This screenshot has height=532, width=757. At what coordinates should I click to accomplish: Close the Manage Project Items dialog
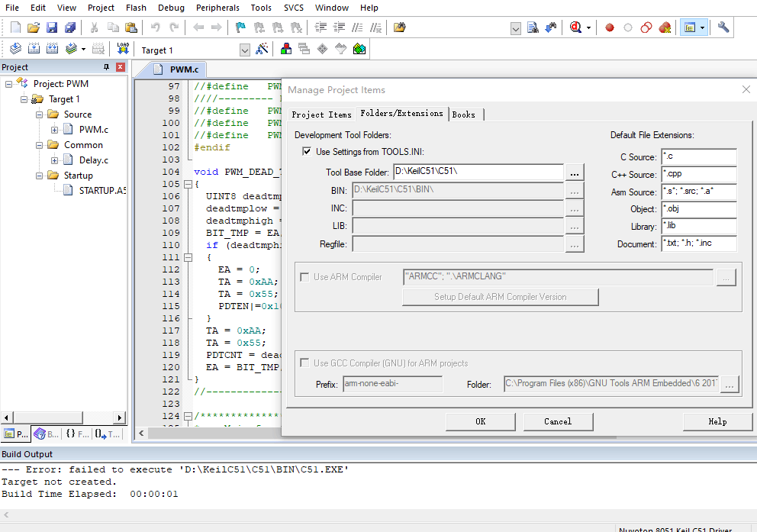[x=746, y=89]
